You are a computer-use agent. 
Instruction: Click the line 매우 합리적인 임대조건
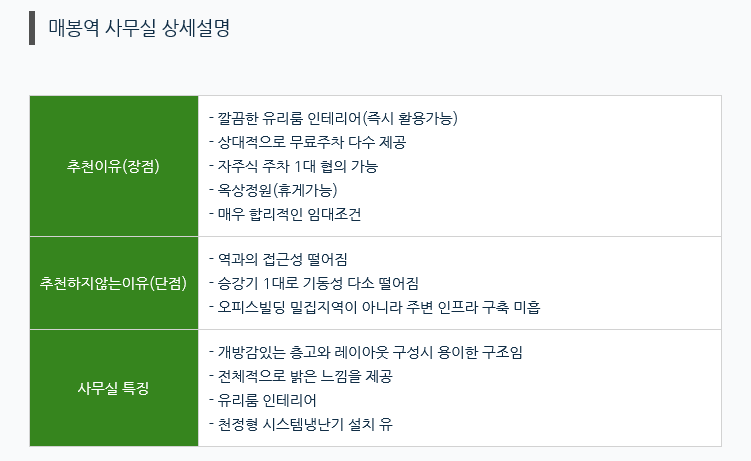285,214
